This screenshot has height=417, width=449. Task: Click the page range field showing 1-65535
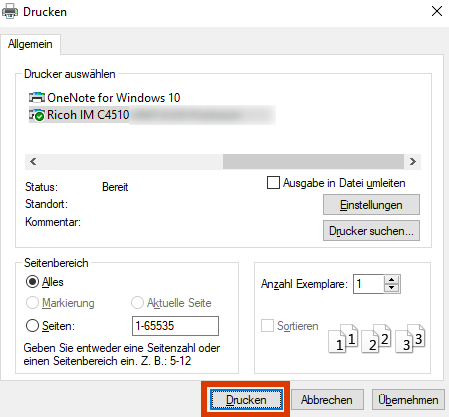point(175,326)
